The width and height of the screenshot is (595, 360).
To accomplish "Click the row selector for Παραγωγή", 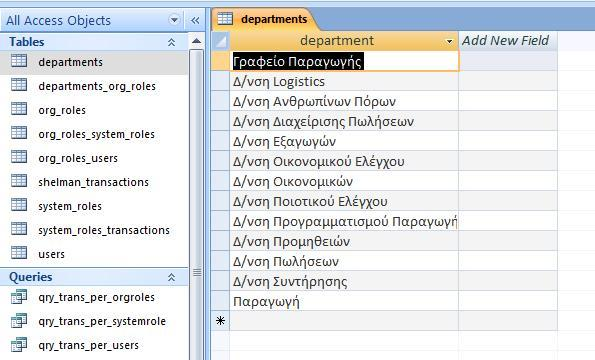I will point(220,302).
